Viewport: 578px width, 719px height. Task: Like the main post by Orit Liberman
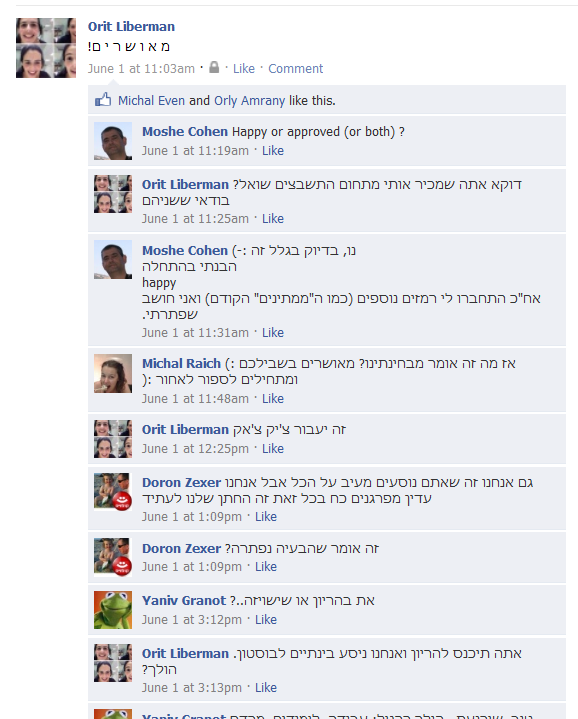pos(243,69)
